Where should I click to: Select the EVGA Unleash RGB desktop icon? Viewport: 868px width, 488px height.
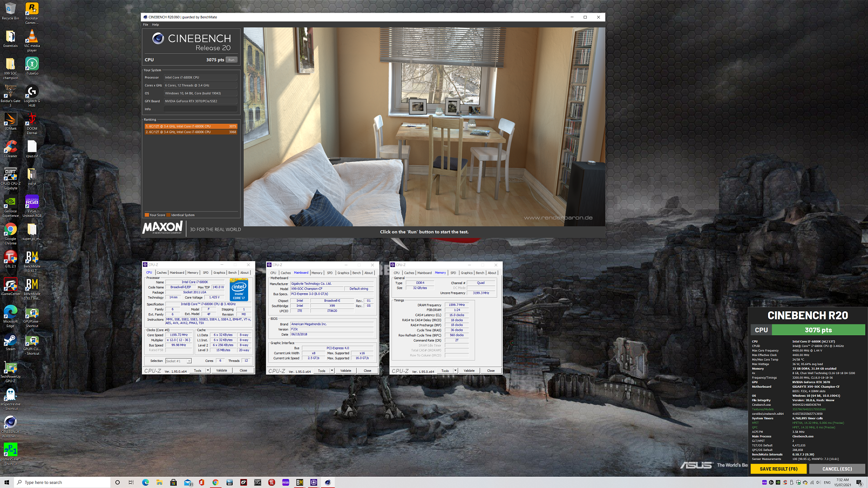(x=32, y=206)
